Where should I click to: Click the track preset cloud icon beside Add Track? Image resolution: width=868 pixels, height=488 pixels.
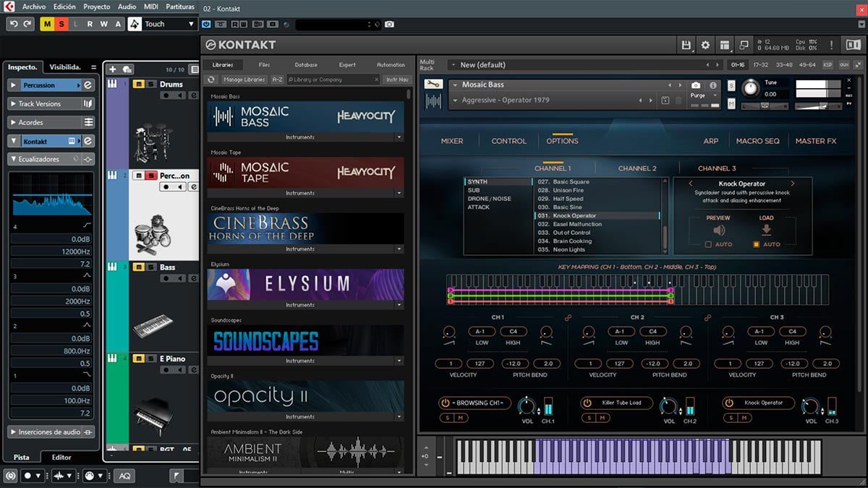coord(127,69)
